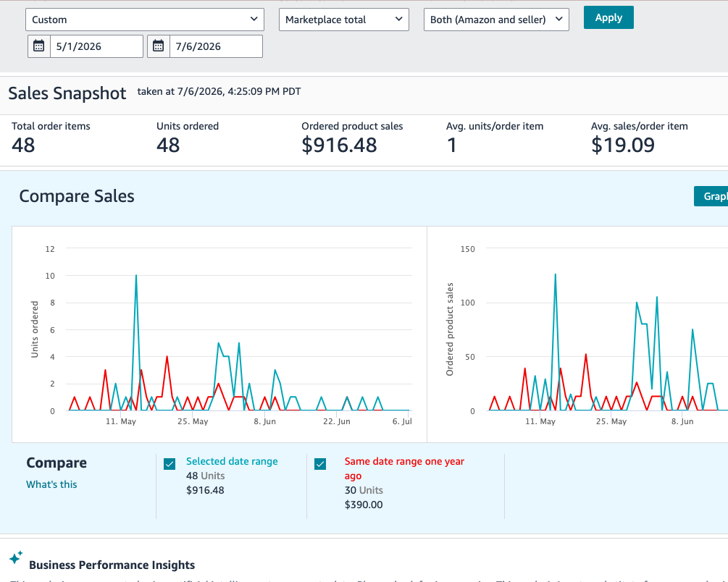Click the Custom dropdown chevron arrow
This screenshot has width=728, height=582.
point(254,19)
